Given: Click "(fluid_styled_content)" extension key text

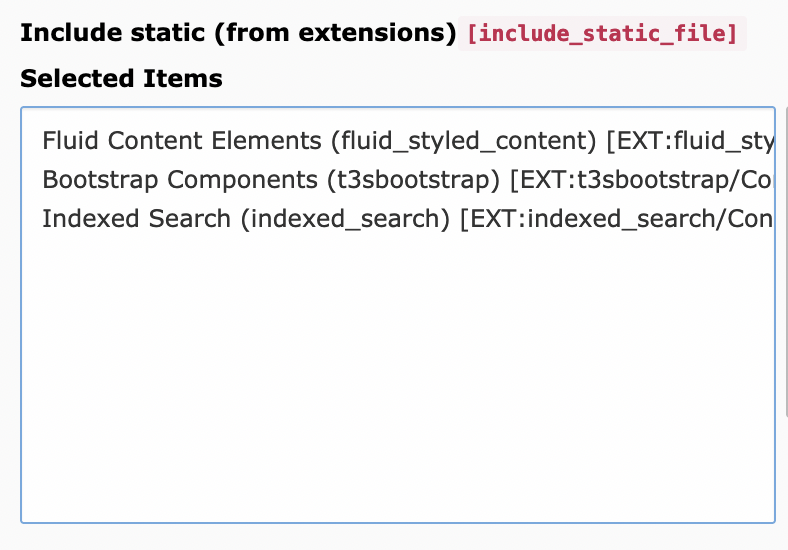Looking at the screenshot, I should [464, 141].
